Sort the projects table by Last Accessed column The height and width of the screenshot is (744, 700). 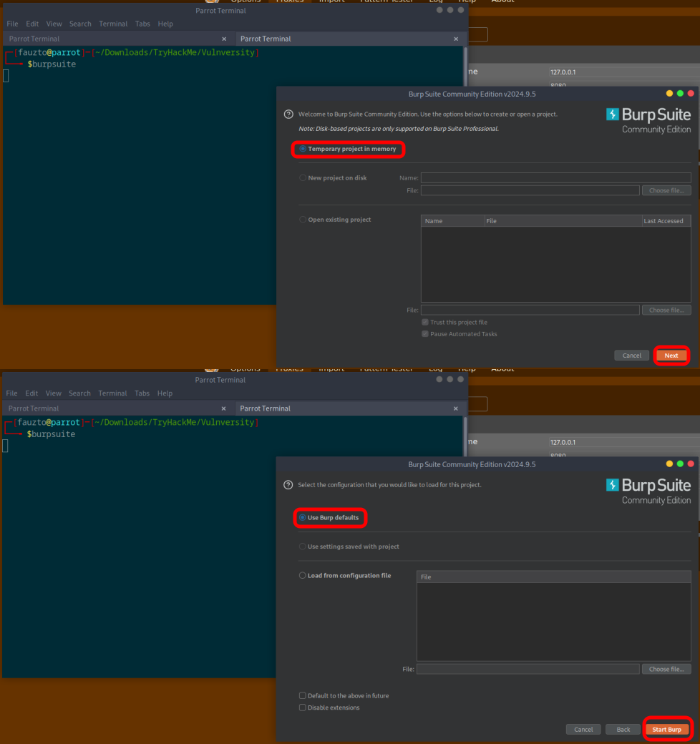click(666, 221)
